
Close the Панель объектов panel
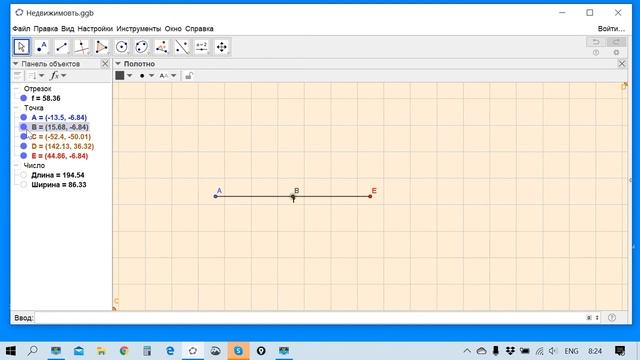[x=105, y=64]
